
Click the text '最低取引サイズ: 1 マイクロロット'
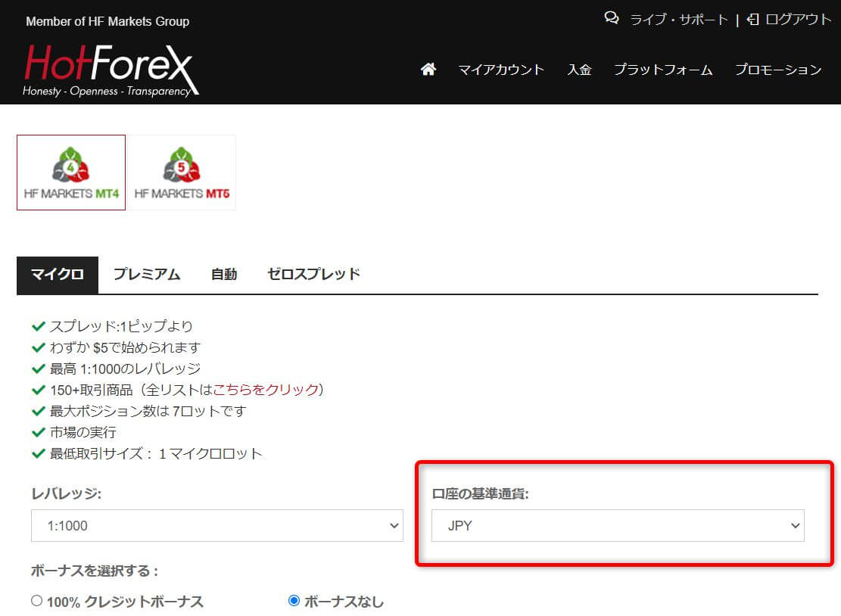click(156, 454)
